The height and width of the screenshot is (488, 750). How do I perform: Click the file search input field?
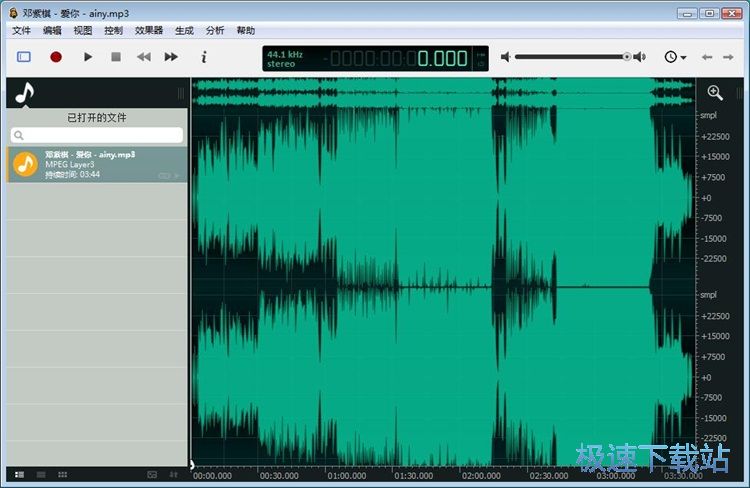pyautogui.click(x=97, y=134)
